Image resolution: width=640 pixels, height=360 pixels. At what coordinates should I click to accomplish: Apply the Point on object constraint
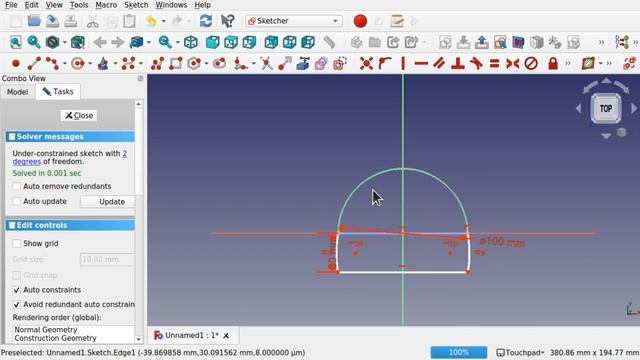coord(384,63)
